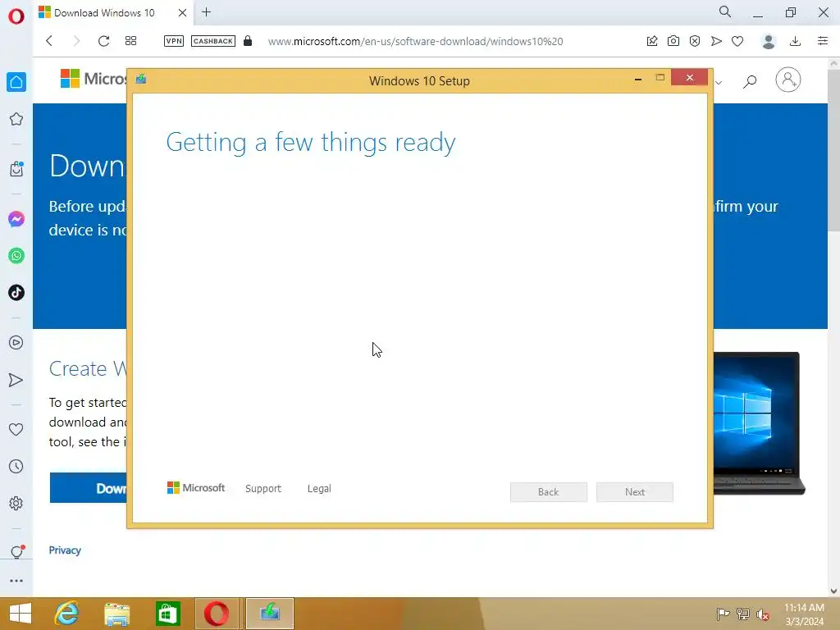Screen dimensions: 840x630
Task: Click the padlock site security icon
Action: click(248, 41)
